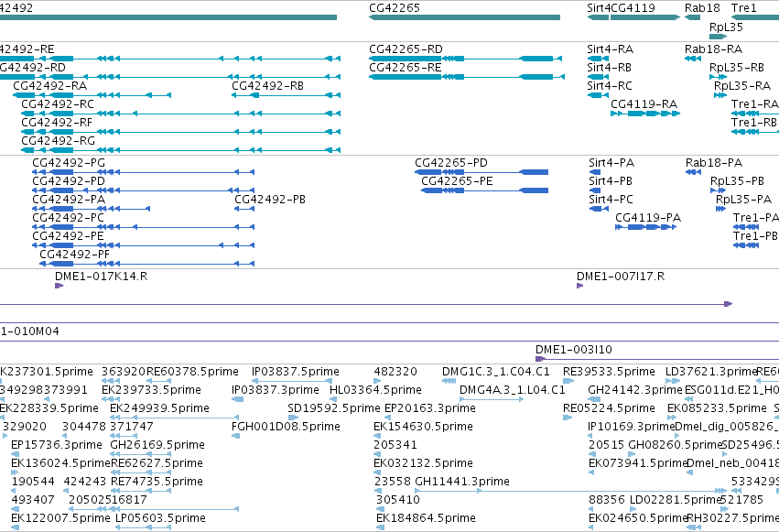Select EST EP20163.3prime
This screenshot has width=779, height=532.
(388, 418)
